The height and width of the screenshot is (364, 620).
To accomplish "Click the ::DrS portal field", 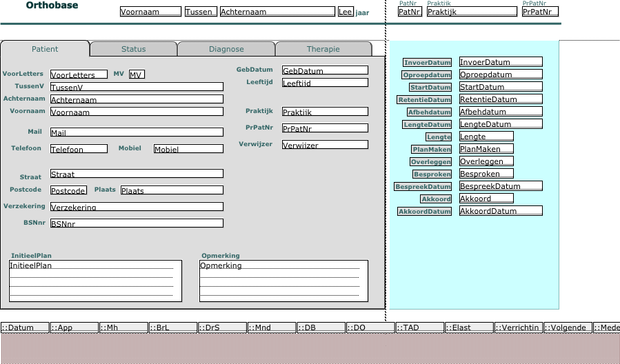I will (223, 327).
